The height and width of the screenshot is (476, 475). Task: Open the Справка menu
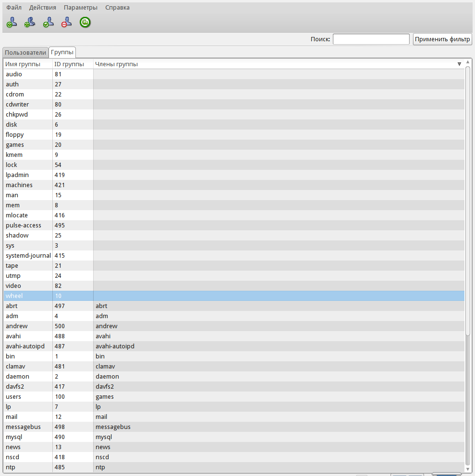pos(117,8)
